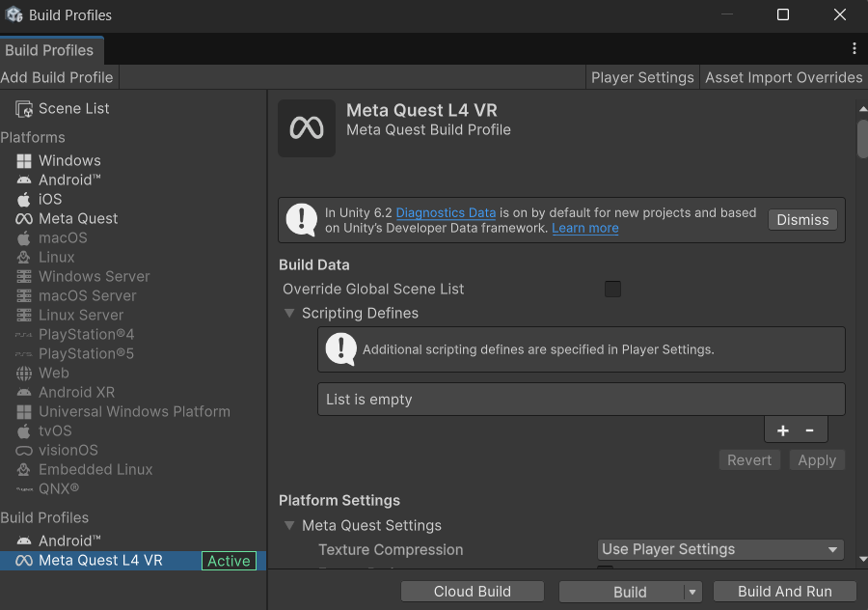Select the tvOS platform

(x=54, y=430)
